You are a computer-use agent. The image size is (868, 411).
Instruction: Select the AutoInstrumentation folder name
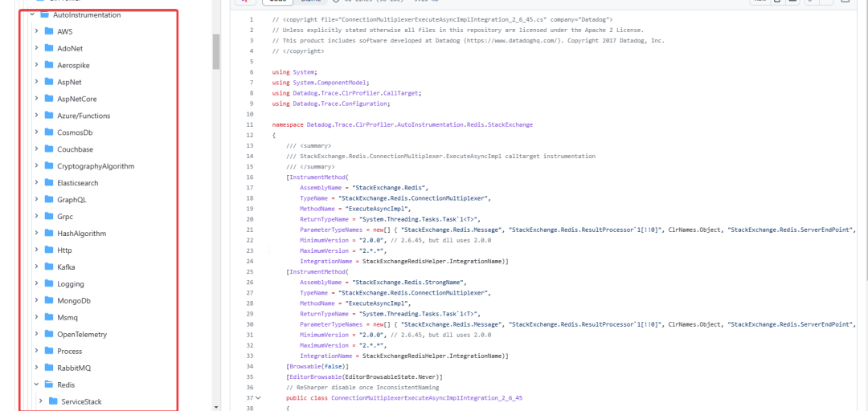(x=87, y=15)
